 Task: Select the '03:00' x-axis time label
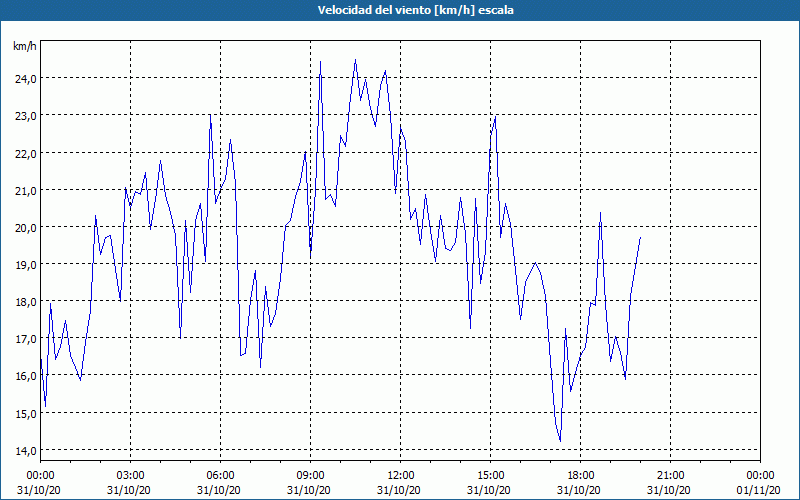[x=131, y=476]
